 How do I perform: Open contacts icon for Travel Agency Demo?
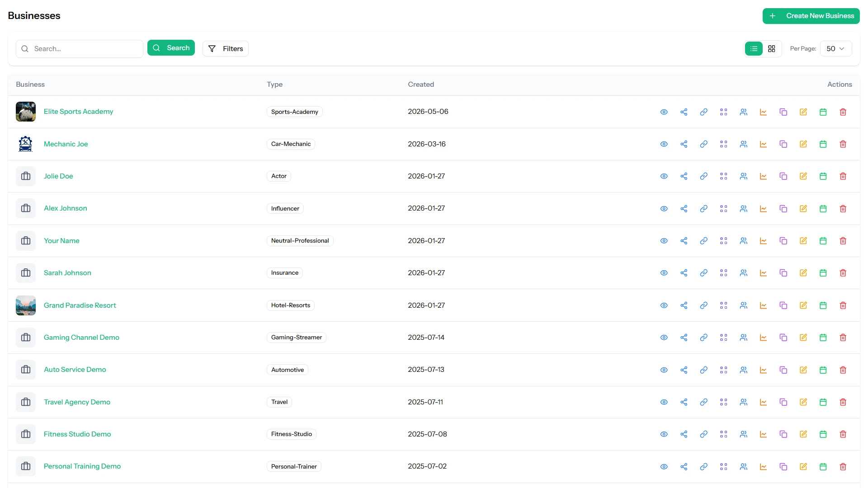coord(743,402)
